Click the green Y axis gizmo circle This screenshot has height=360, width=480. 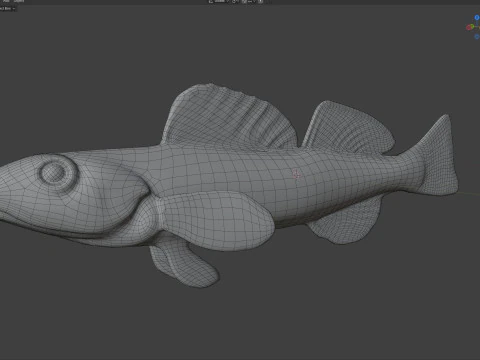coord(473,26)
